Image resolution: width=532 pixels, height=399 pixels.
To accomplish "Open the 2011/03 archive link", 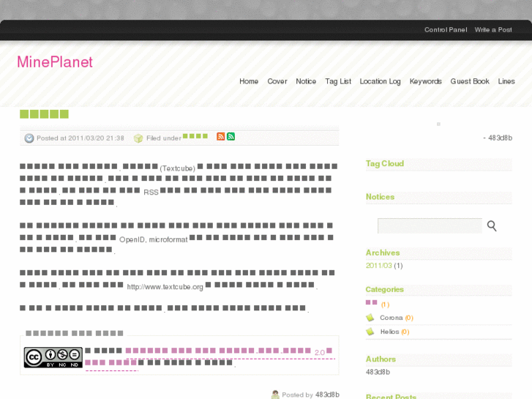I will (x=378, y=266).
